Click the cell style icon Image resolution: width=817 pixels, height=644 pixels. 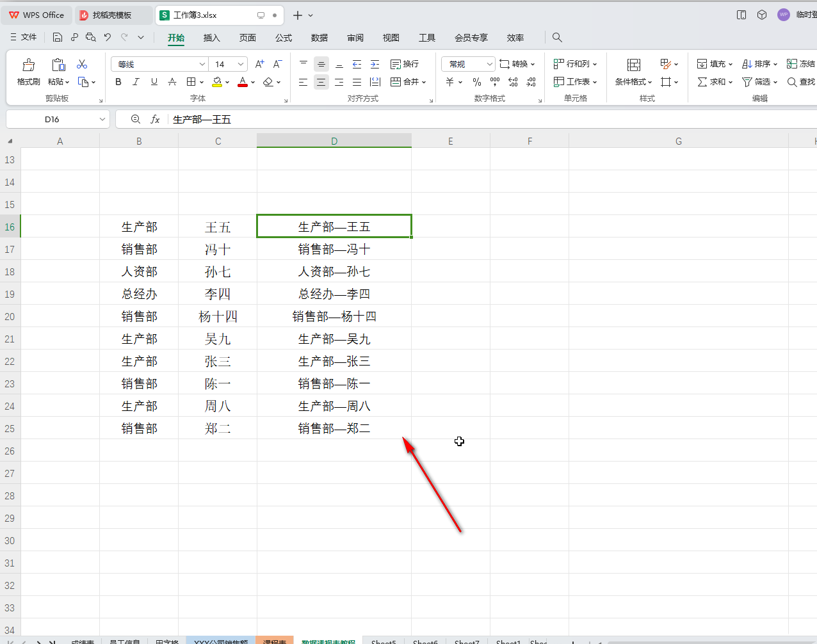pos(666,82)
